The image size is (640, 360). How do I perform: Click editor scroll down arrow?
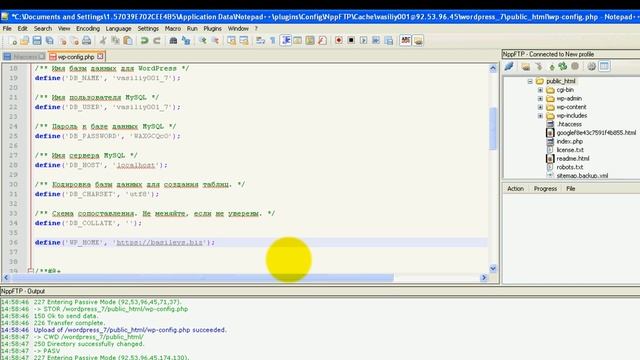pos(493,269)
